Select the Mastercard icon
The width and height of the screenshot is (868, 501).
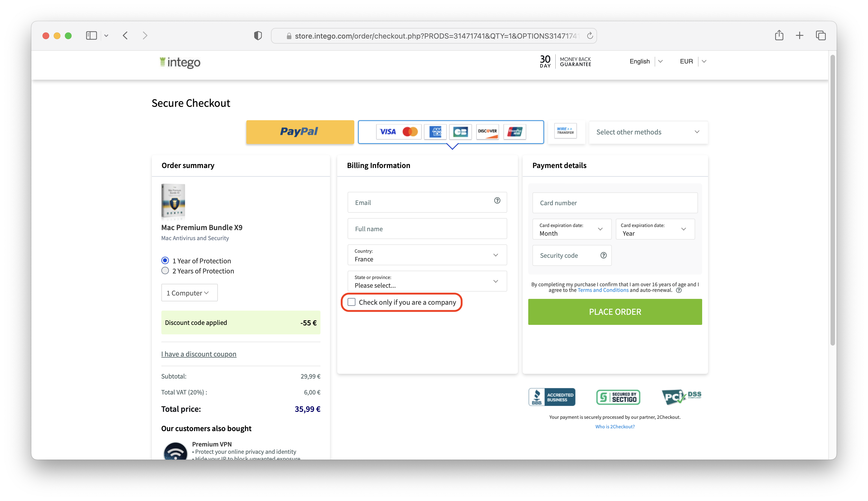point(410,132)
